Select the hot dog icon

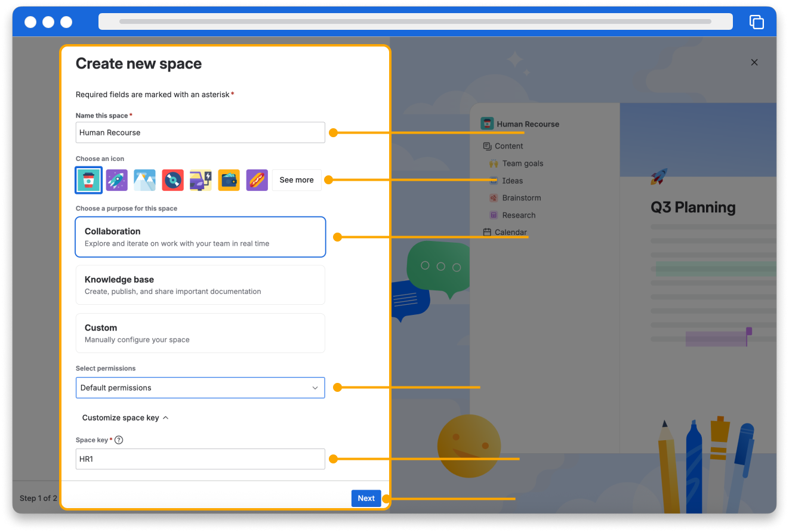pos(257,180)
